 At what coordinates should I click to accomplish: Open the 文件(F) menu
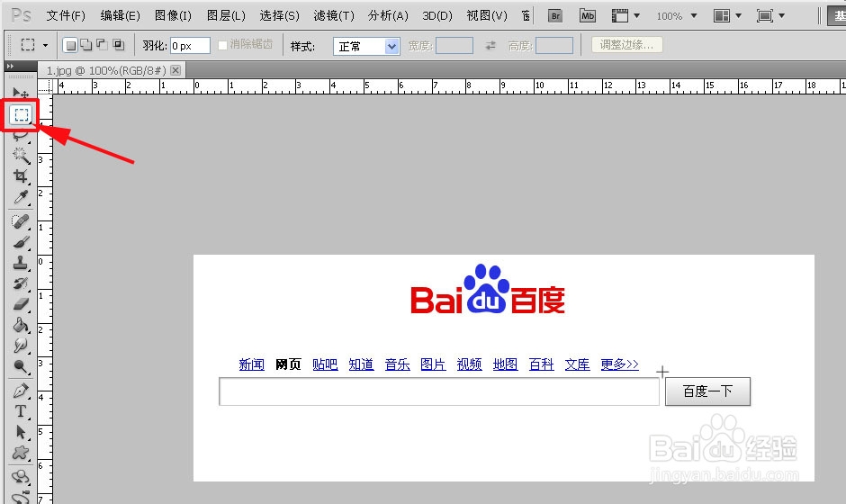point(66,15)
